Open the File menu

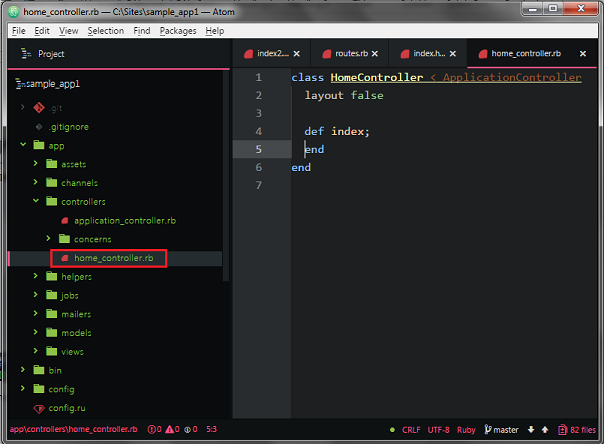click(x=18, y=31)
